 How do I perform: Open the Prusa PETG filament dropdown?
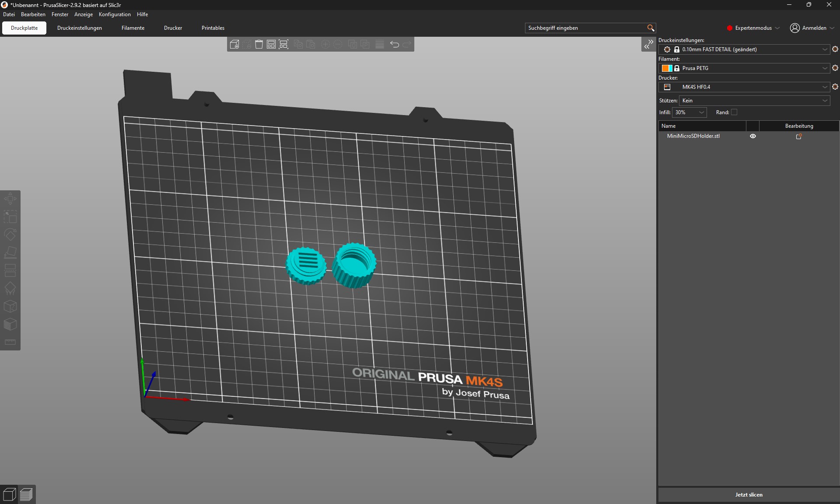coord(744,68)
